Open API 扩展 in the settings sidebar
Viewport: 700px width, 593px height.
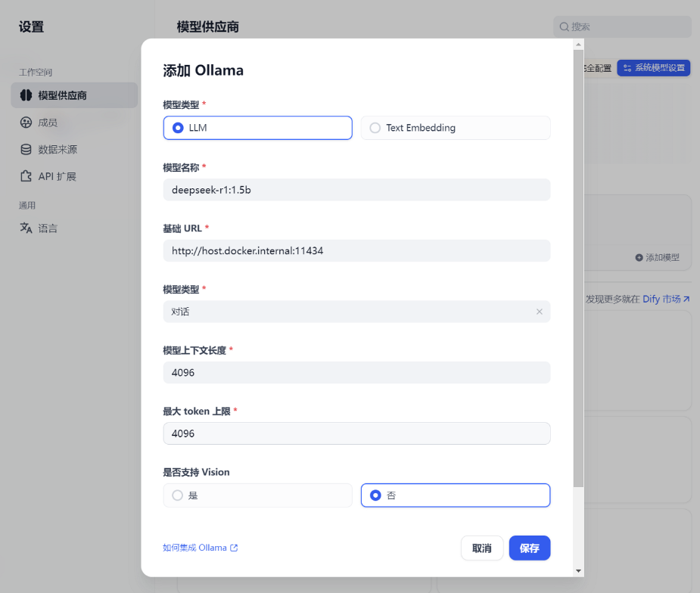tap(74, 177)
